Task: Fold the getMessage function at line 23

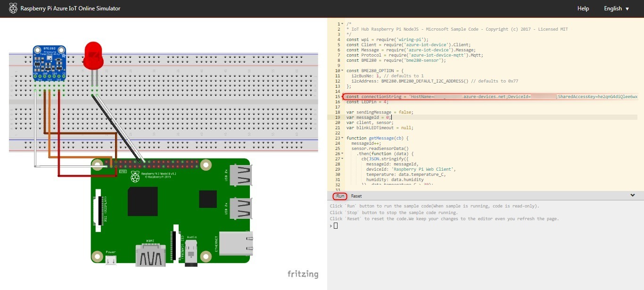Action: pyautogui.click(x=342, y=138)
